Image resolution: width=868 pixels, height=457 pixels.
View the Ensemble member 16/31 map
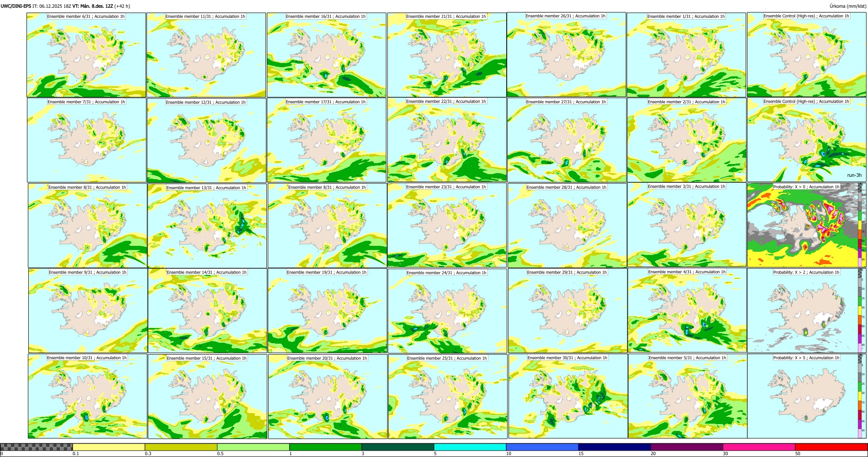[x=327, y=55]
